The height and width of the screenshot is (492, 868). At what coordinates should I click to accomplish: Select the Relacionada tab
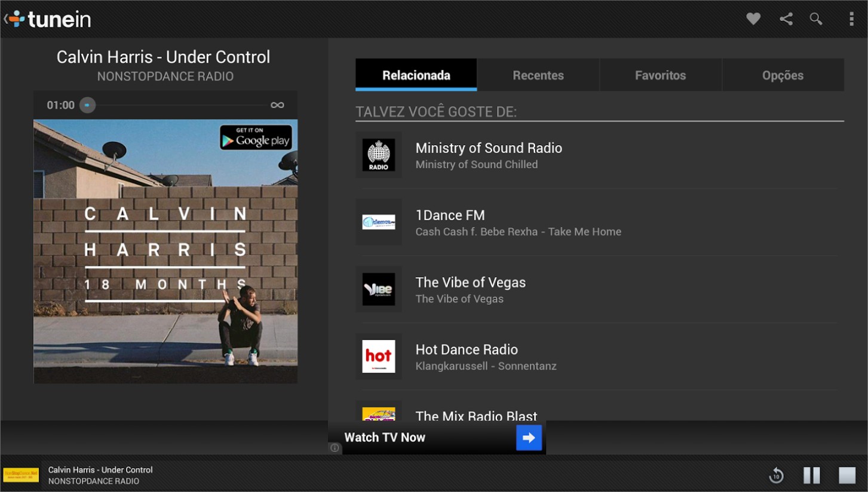416,75
